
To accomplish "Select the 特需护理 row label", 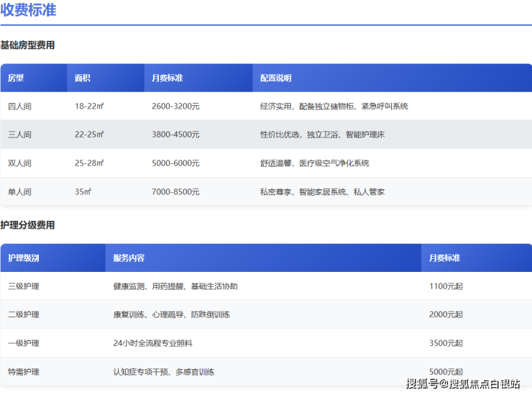I will pyautogui.click(x=23, y=372).
